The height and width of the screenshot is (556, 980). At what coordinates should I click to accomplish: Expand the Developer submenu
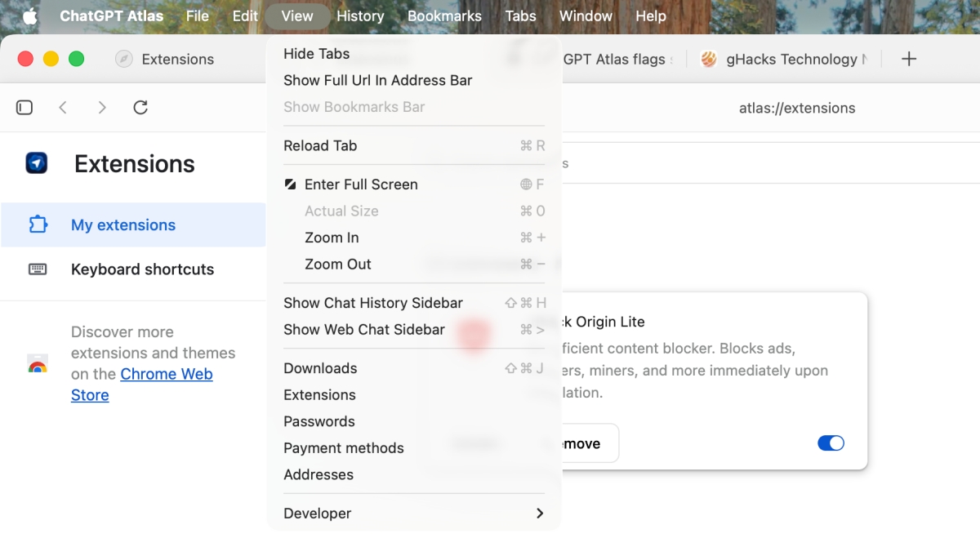pyautogui.click(x=413, y=514)
